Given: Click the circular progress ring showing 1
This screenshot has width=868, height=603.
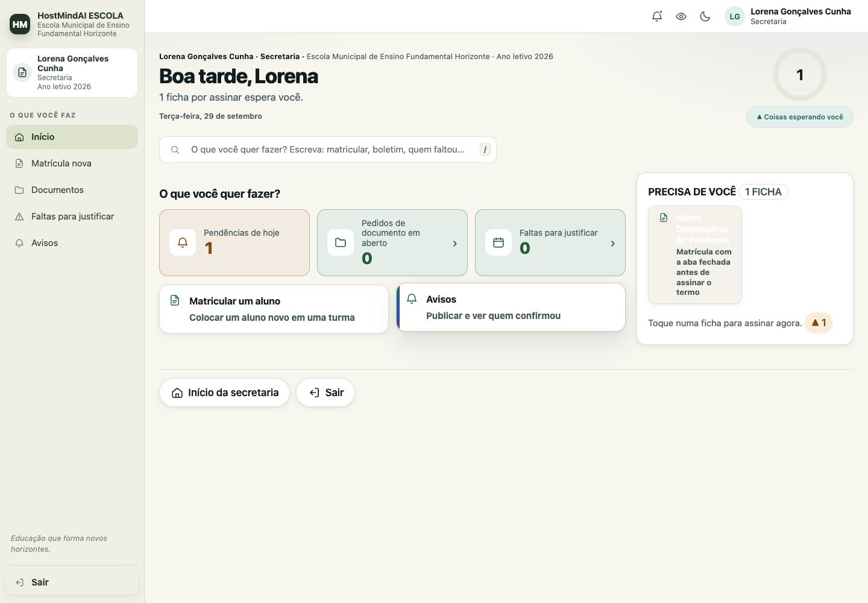Looking at the screenshot, I should [800, 75].
